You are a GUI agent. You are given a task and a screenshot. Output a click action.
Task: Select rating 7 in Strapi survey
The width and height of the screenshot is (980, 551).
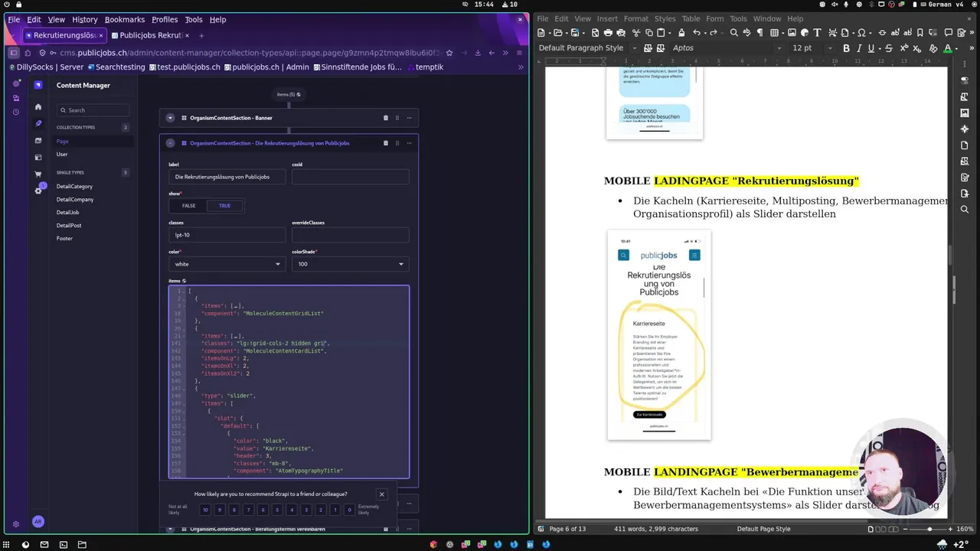(x=248, y=510)
